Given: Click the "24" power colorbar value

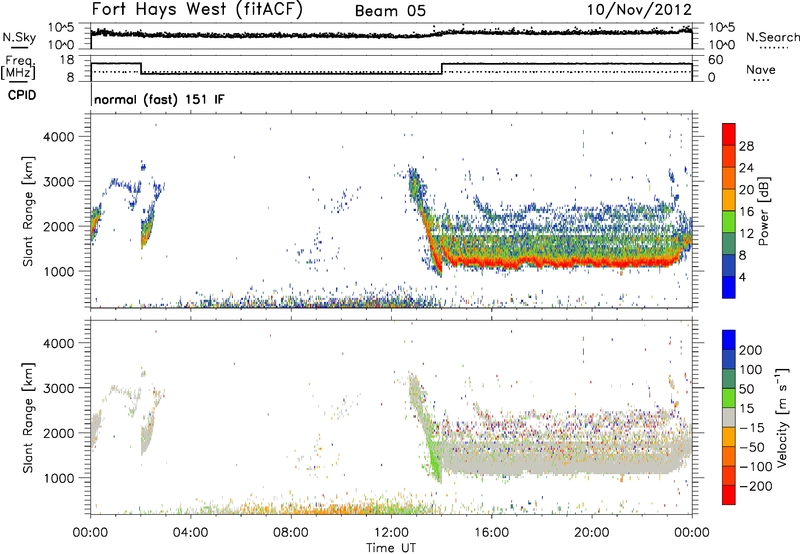Looking at the screenshot, I should pos(746,168).
